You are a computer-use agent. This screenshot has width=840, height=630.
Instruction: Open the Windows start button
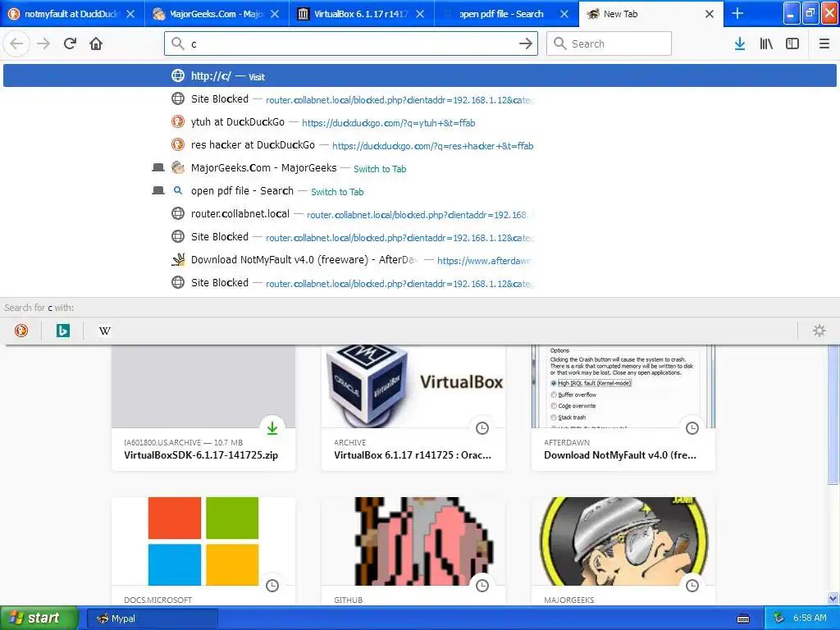39,619
